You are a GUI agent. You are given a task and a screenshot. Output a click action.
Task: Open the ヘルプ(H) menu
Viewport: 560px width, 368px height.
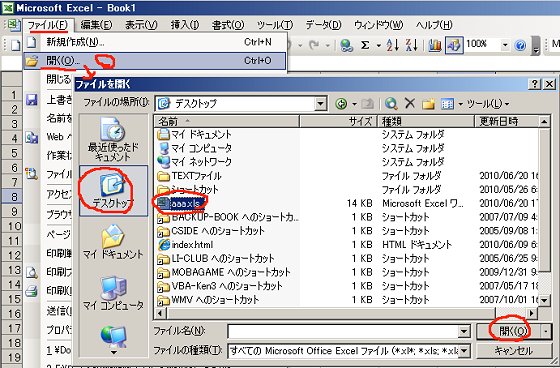[x=434, y=25]
